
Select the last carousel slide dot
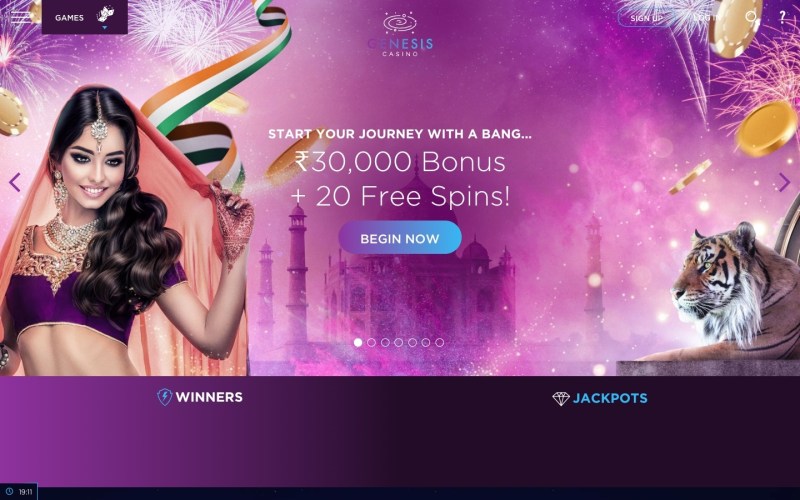[439, 343]
